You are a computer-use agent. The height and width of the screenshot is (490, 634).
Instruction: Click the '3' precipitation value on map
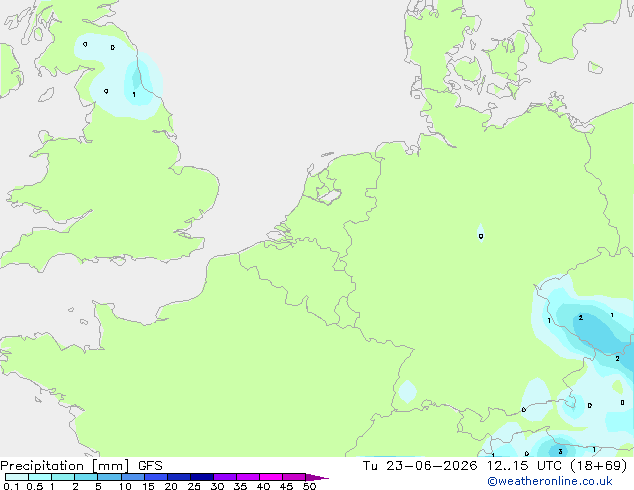coord(560,452)
